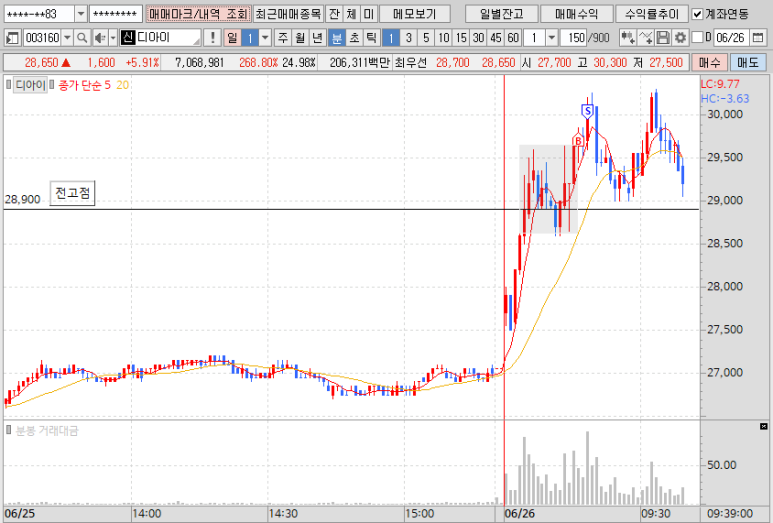Viewport: 773px width, 523px height.
Task: Click the 003160 stock code field
Action: coord(42,38)
